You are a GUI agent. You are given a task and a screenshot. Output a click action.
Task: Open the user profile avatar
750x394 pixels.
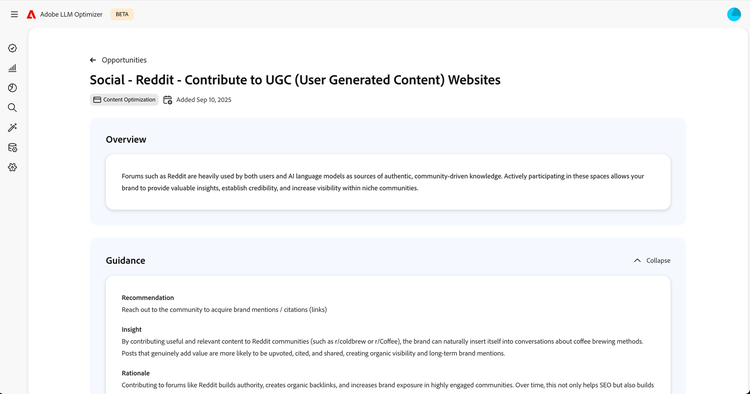pos(734,14)
